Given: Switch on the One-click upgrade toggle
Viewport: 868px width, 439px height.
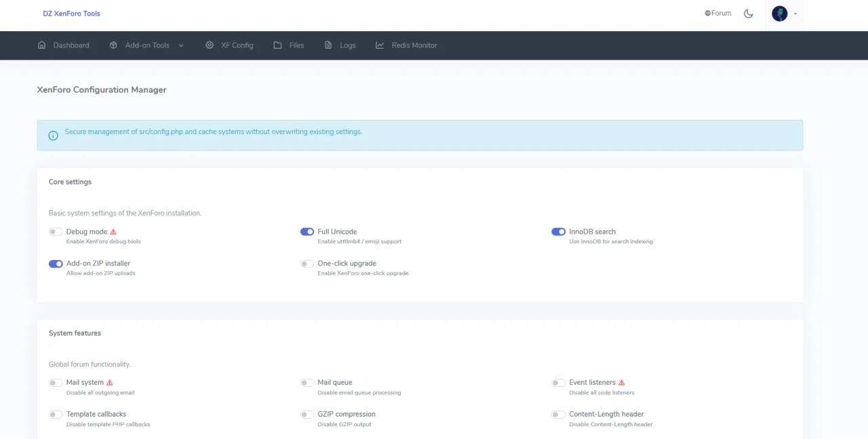Looking at the screenshot, I should (307, 264).
